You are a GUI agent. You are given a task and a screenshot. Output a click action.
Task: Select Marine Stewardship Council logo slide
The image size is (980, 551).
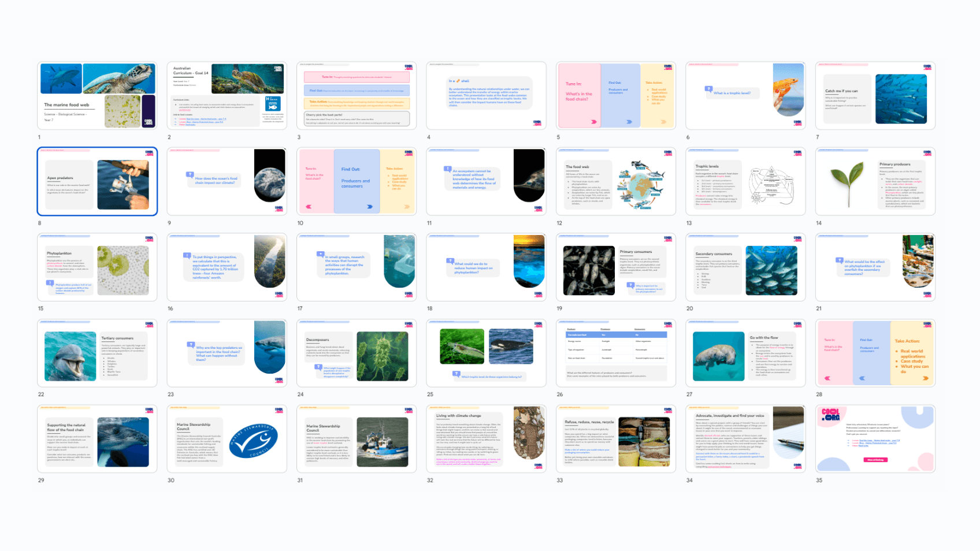coord(227,439)
